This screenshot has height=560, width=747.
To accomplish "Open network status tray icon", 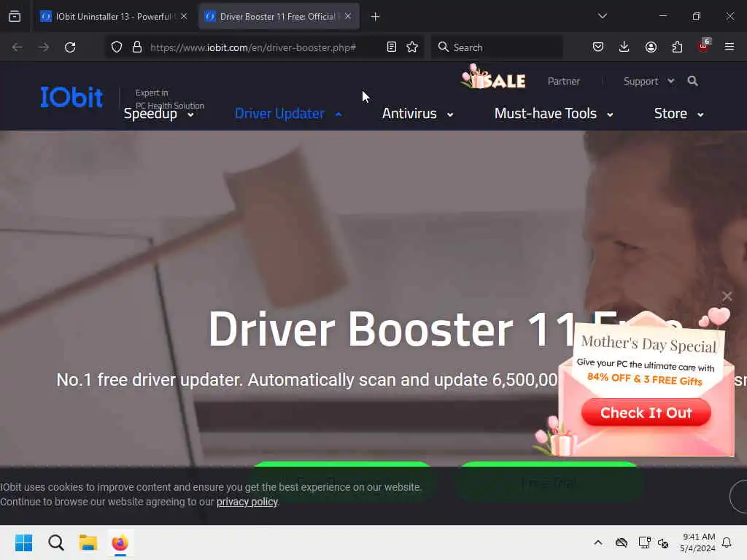I will pos(644,542).
